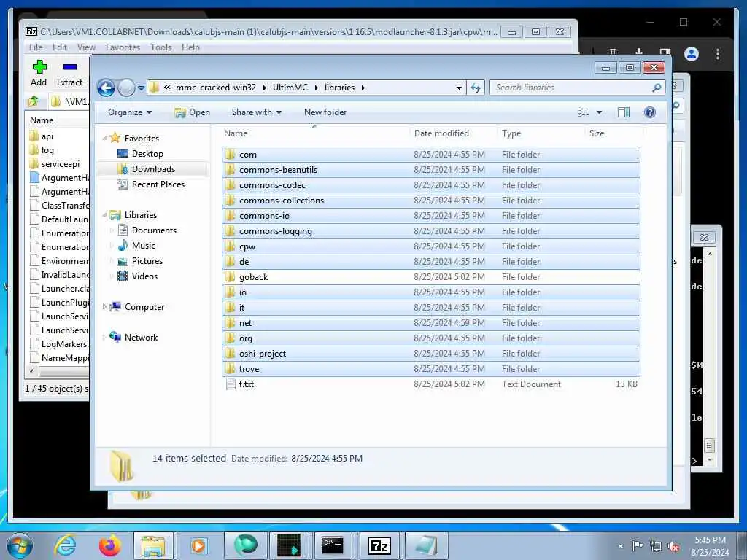Image resolution: width=747 pixels, height=560 pixels.
Task: Select the goback folder icon
Action: 231,276
